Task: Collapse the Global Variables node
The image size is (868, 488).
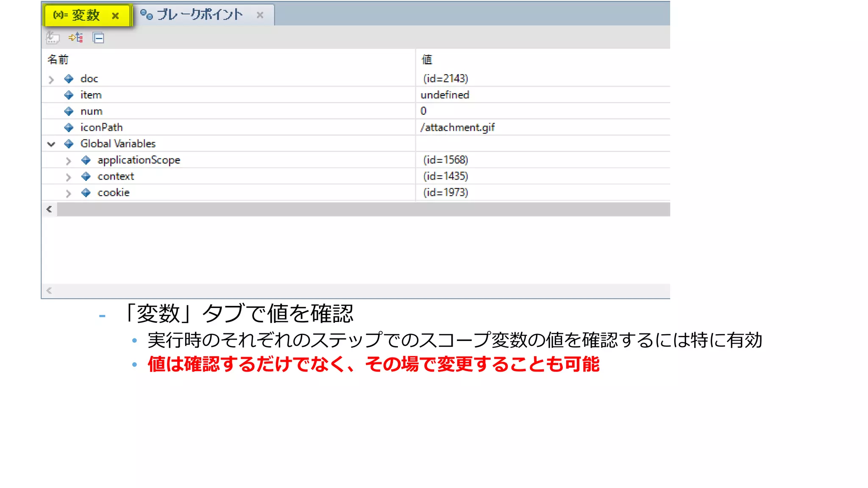Action: click(51, 144)
